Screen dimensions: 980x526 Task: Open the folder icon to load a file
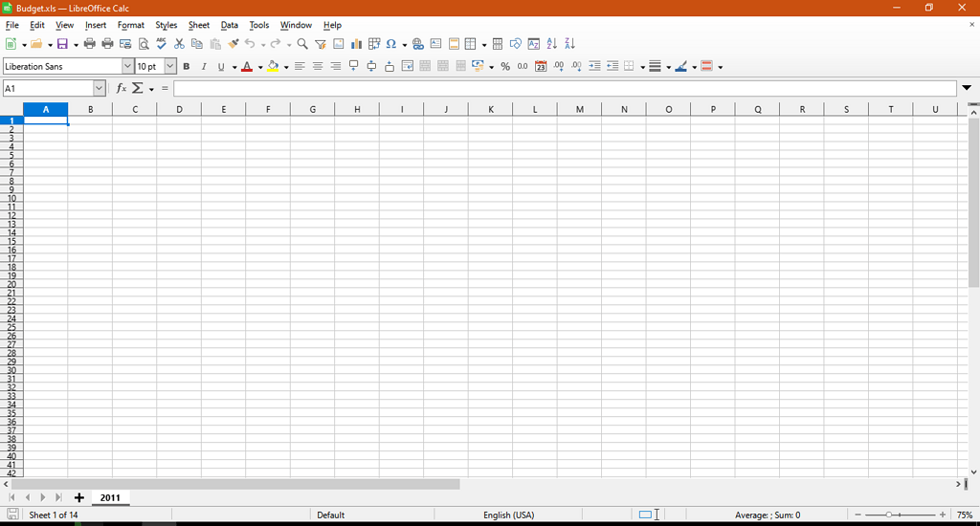coord(36,44)
